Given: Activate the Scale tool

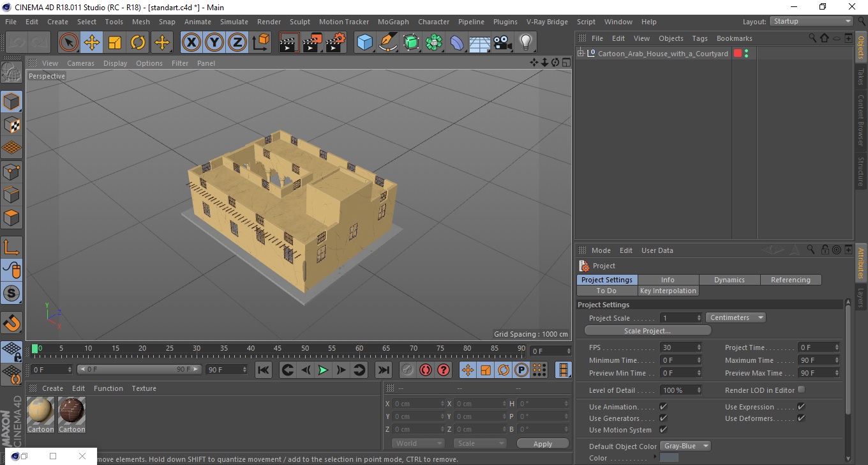Looking at the screenshot, I should coord(115,43).
